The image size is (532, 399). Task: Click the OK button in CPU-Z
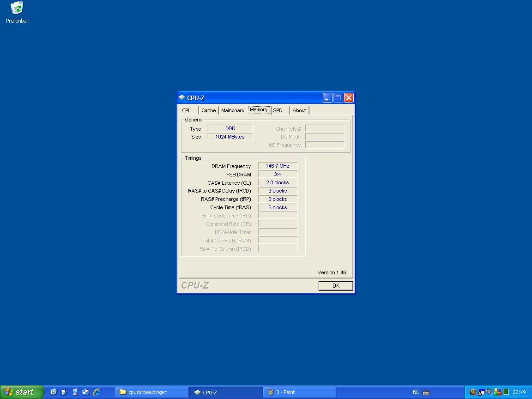[336, 286]
